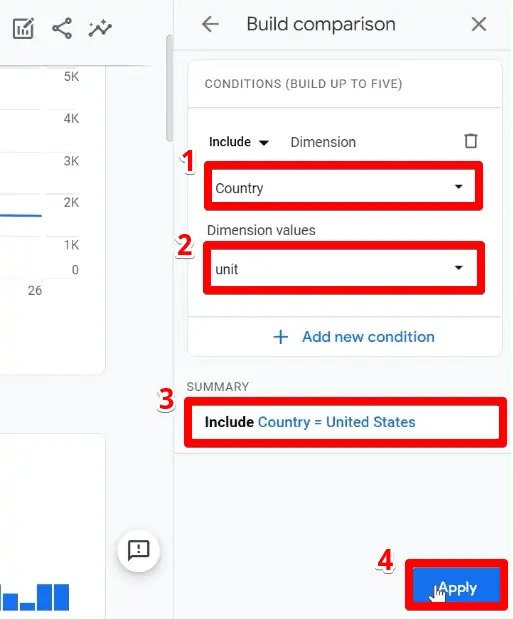Close the Build comparison panel
This screenshot has width=513, height=619.
[479, 24]
